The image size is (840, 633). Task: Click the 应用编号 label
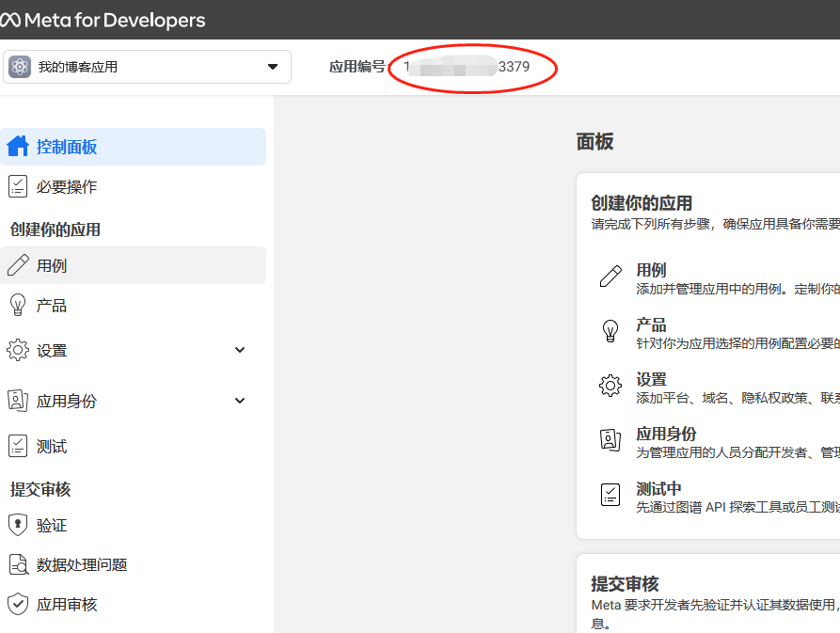[x=357, y=67]
